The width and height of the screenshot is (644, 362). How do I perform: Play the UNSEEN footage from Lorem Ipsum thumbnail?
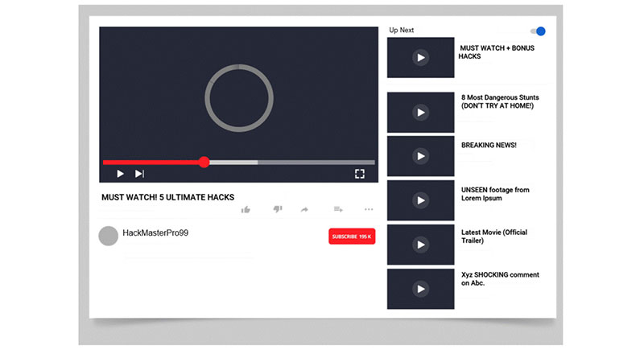(420, 200)
